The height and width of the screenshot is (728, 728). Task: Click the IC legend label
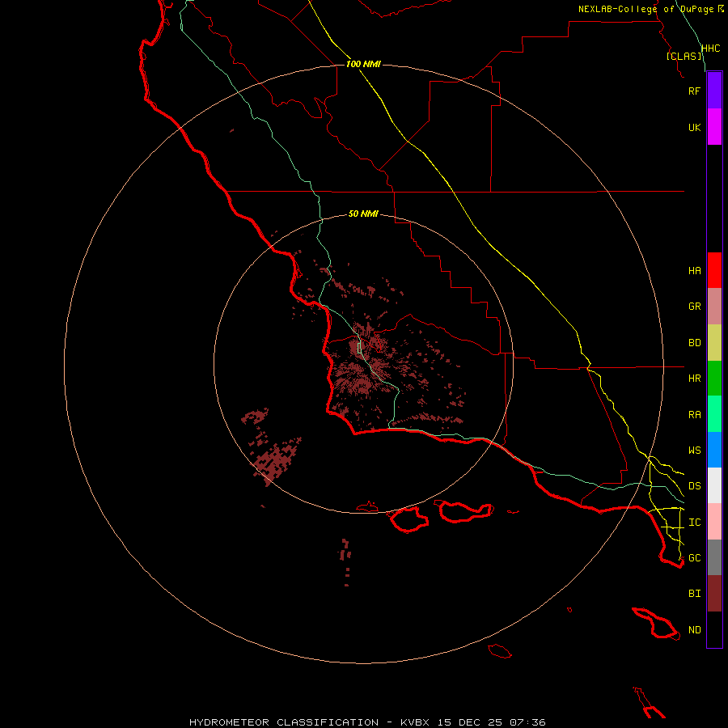pos(694,522)
